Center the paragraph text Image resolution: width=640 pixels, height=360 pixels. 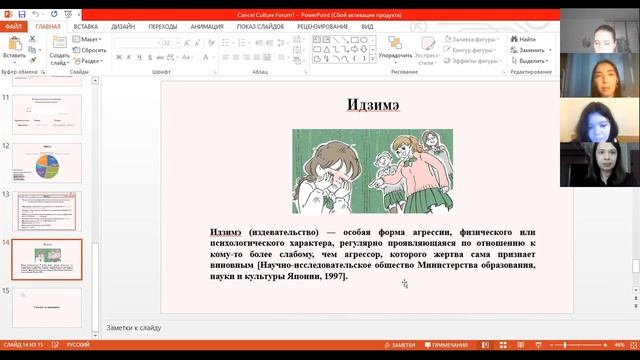coord(236,58)
